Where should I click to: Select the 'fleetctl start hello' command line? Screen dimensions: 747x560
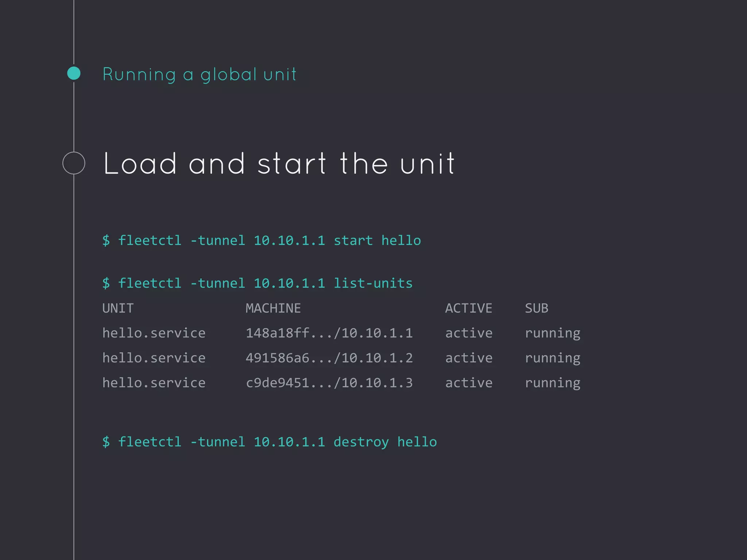pos(262,241)
